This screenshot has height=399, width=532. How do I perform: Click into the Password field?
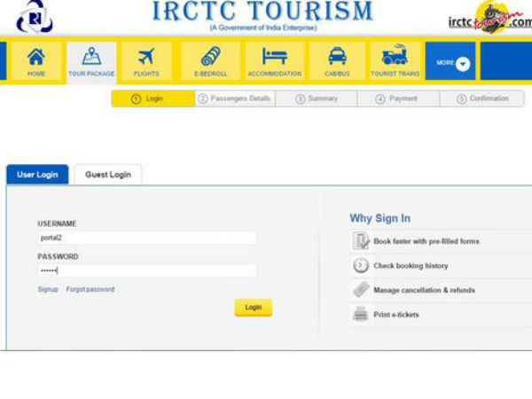click(x=146, y=270)
